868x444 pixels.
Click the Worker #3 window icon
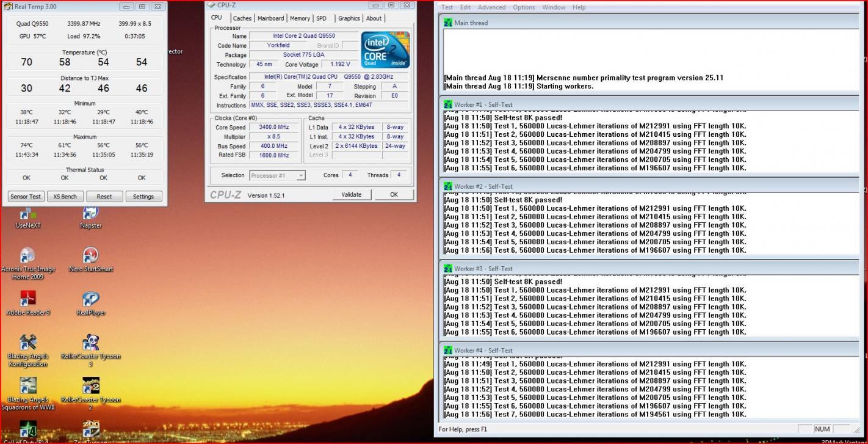pos(449,269)
